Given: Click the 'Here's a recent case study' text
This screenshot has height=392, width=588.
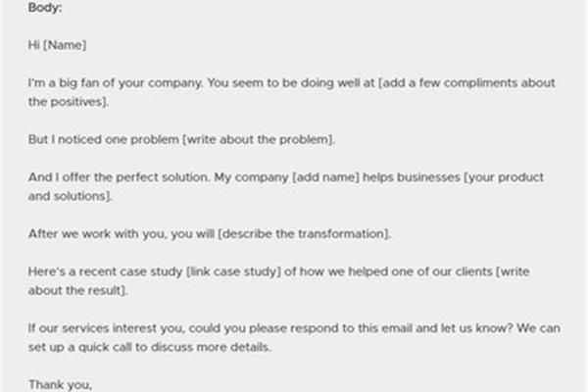Looking at the screenshot, I should pyautogui.click(x=106, y=271).
